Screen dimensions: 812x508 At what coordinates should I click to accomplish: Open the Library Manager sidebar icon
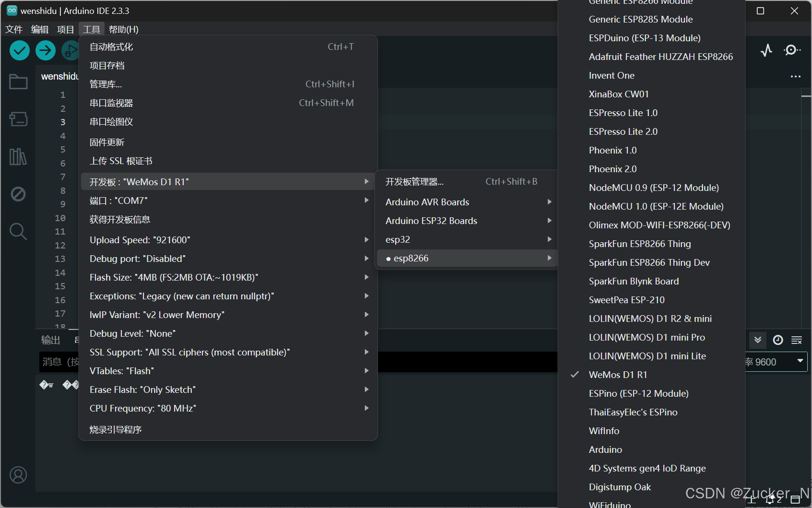pos(18,156)
